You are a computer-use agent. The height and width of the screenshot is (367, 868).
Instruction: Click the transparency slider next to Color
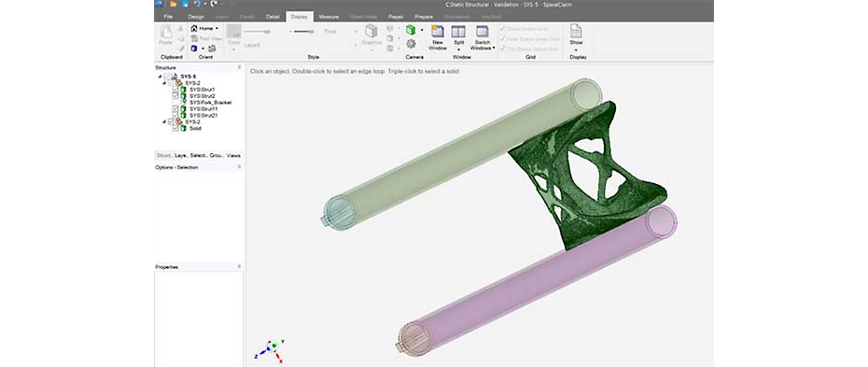(x=258, y=32)
